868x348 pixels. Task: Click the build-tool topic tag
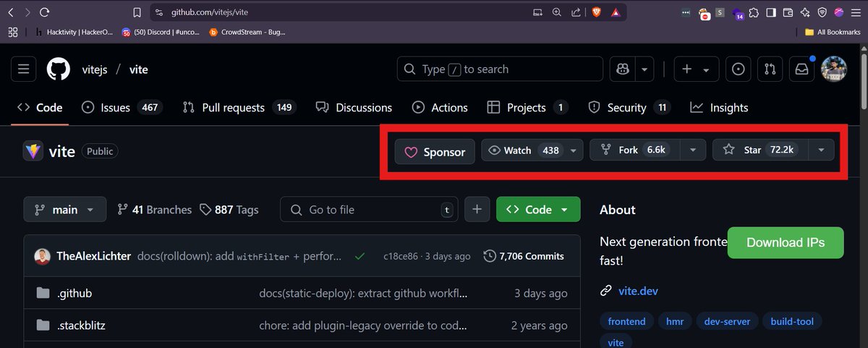(792, 321)
